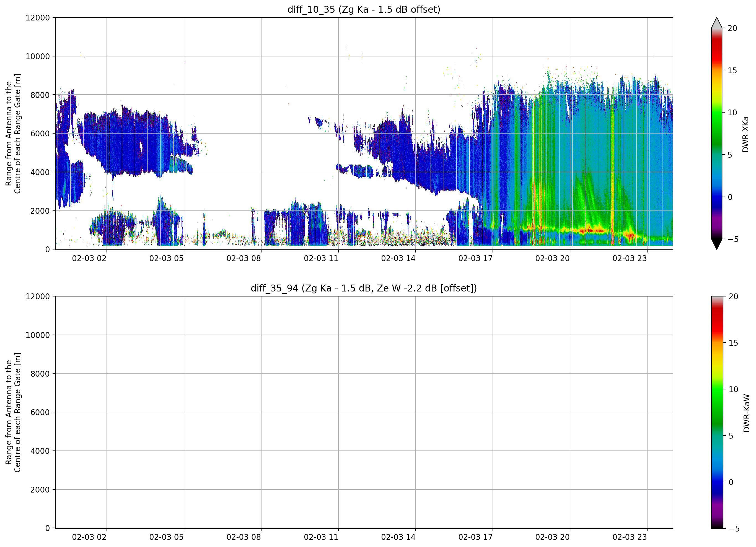This screenshot has height=547, width=756.
Task: Click the red region of the top colorbar
Action: click(x=717, y=53)
